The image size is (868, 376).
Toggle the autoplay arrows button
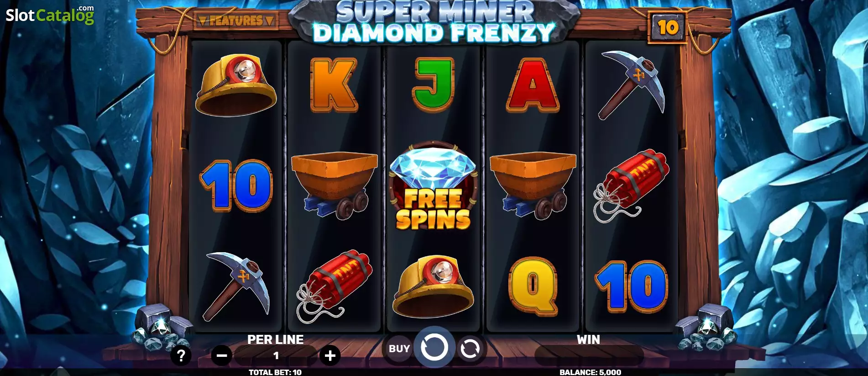pyautogui.click(x=470, y=349)
